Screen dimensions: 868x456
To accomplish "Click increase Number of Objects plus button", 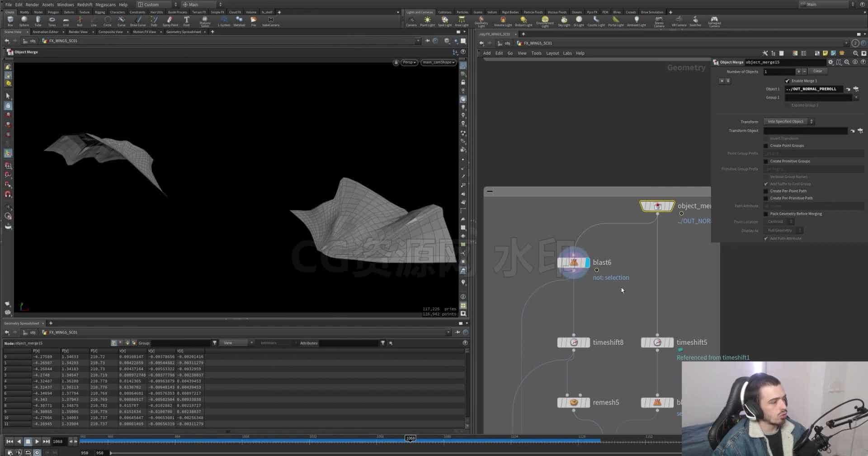I will pos(798,71).
